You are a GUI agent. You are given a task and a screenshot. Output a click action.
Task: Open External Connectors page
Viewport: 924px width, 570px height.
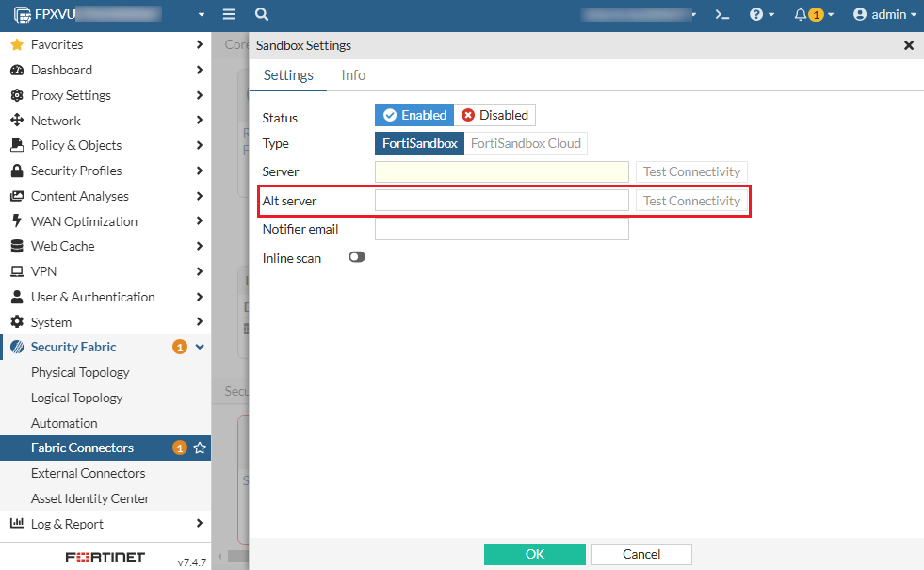[x=89, y=473]
